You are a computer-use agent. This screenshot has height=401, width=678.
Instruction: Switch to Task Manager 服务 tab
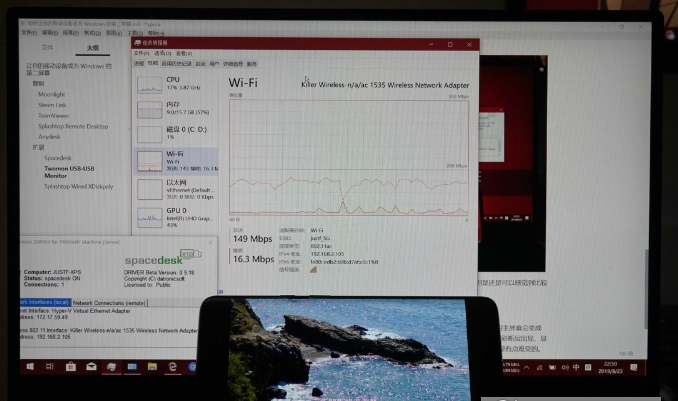[252, 64]
